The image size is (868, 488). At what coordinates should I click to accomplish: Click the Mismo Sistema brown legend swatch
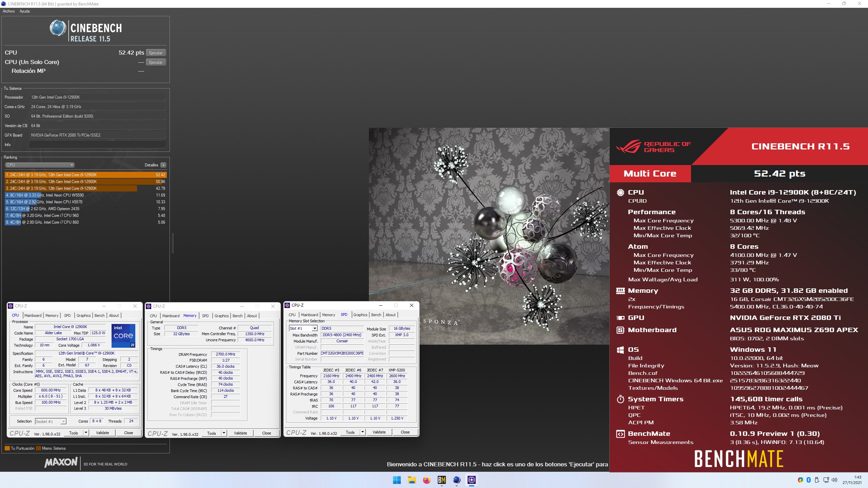tap(38, 448)
